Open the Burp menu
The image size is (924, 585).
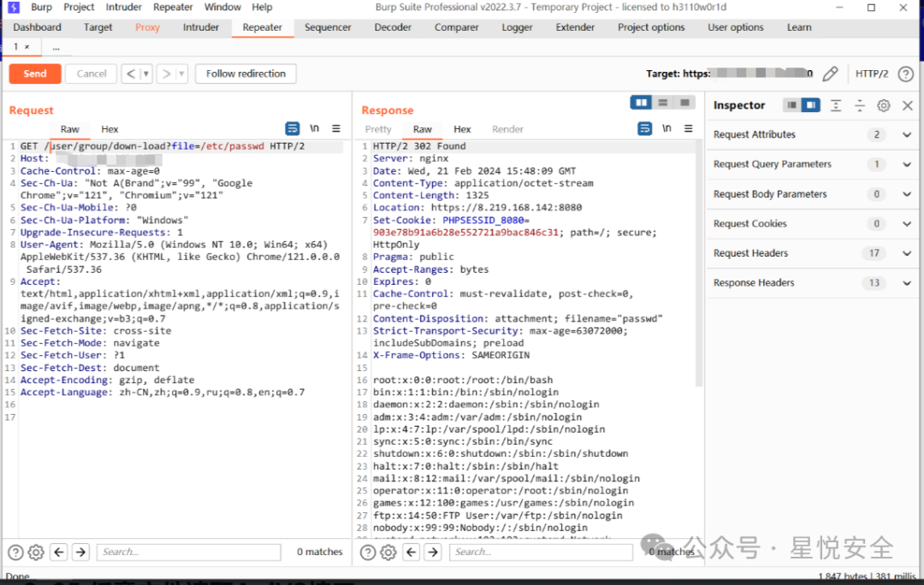[x=41, y=7]
